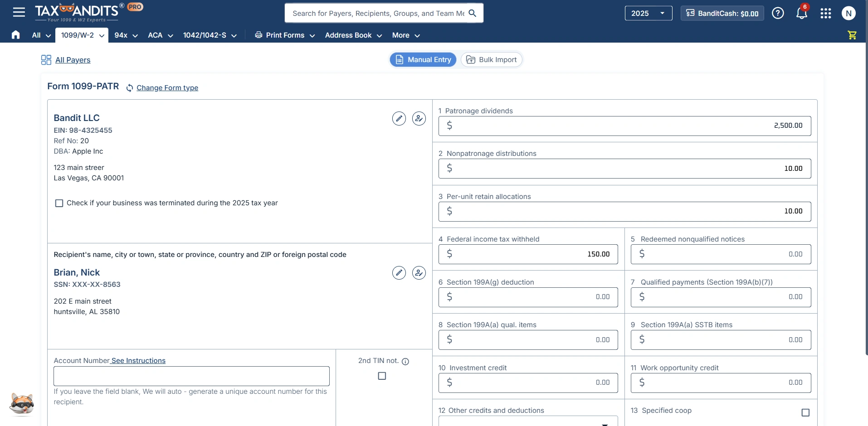Image resolution: width=868 pixels, height=426 pixels.
Task: Click the Change Form type link
Action: [167, 88]
